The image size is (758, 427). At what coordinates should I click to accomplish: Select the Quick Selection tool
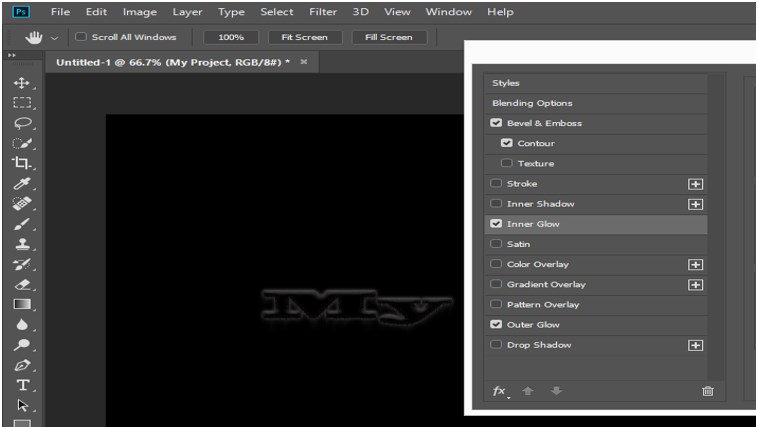click(x=22, y=143)
